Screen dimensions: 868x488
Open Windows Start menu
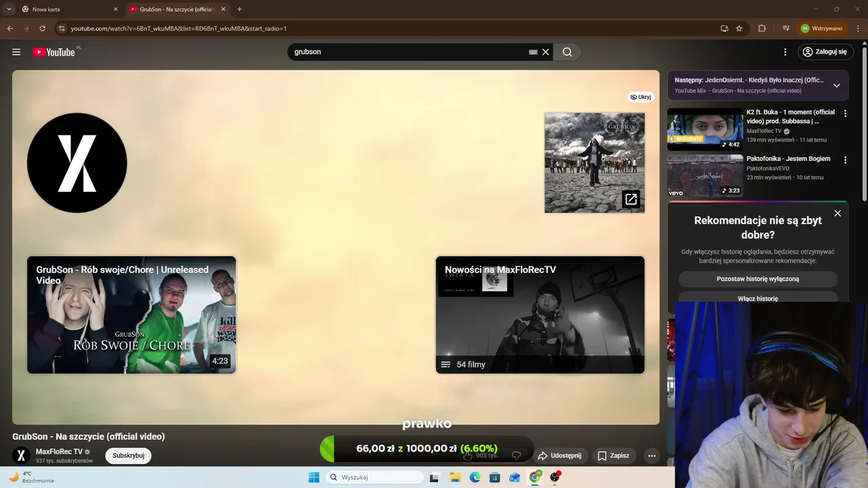(314, 477)
